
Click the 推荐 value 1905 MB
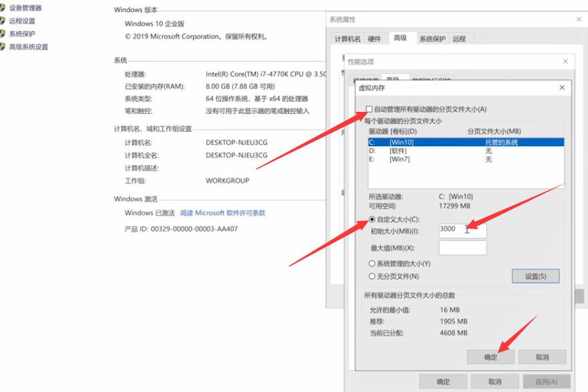454,322
